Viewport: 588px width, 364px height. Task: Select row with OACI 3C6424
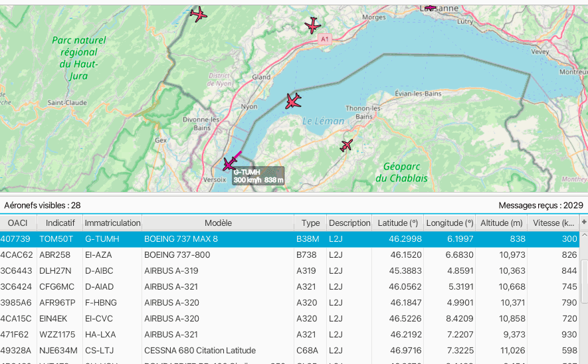click(x=290, y=287)
